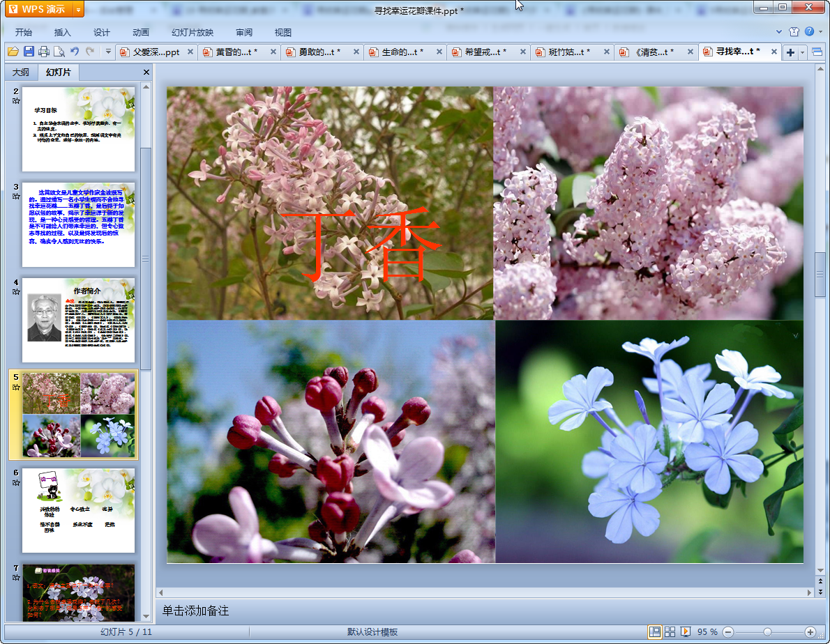The height and width of the screenshot is (644, 830).
Task: Zoom in with the plus button
Action: (810, 632)
